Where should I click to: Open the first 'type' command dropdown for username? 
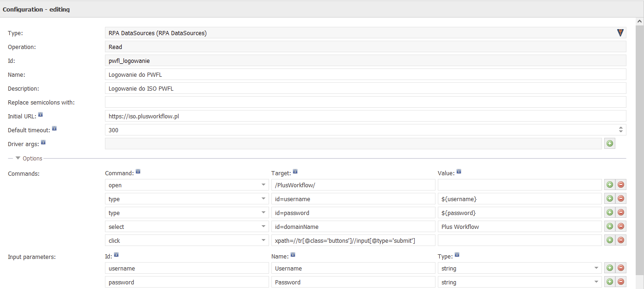264,199
